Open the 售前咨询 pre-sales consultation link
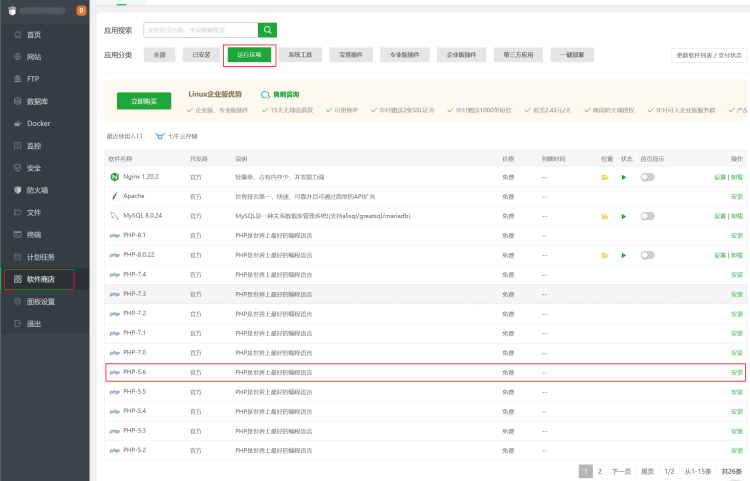750x481 pixels. pos(280,95)
